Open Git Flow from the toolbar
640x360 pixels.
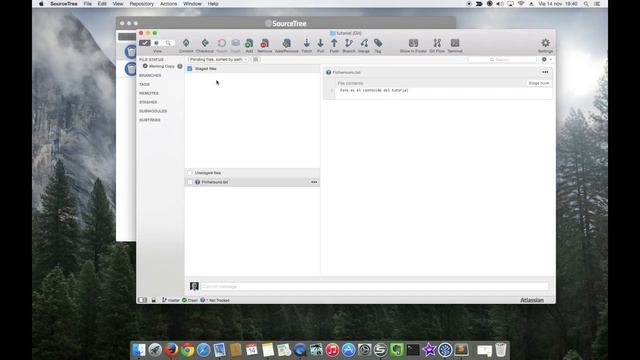coord(437,43)
